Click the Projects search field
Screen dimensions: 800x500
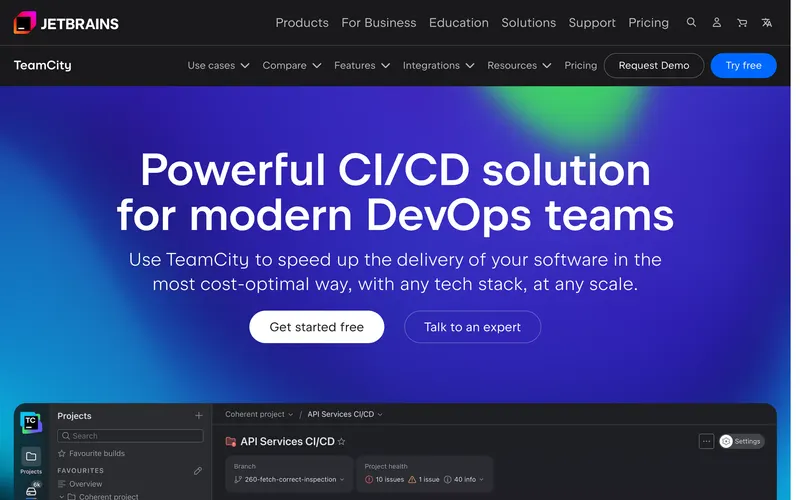(131, 436)
